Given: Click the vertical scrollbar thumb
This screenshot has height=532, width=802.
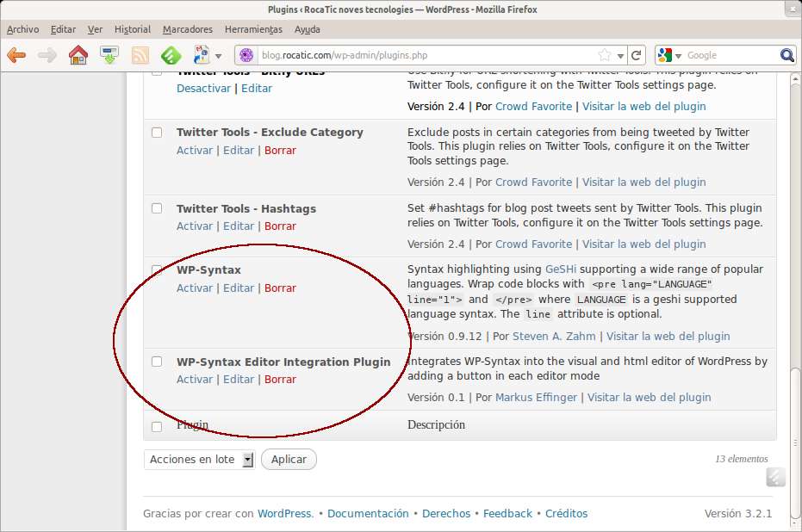Looking at the screenshot, I should pyautogui.click(x=795, y=442).
